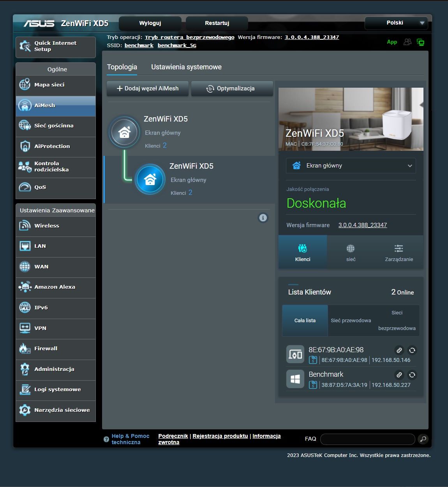This screenshot has height=487, width=448.
Task: Click header firmware version 3.0.0.4.388_23347 link
Action: click(x=312, y=37)
